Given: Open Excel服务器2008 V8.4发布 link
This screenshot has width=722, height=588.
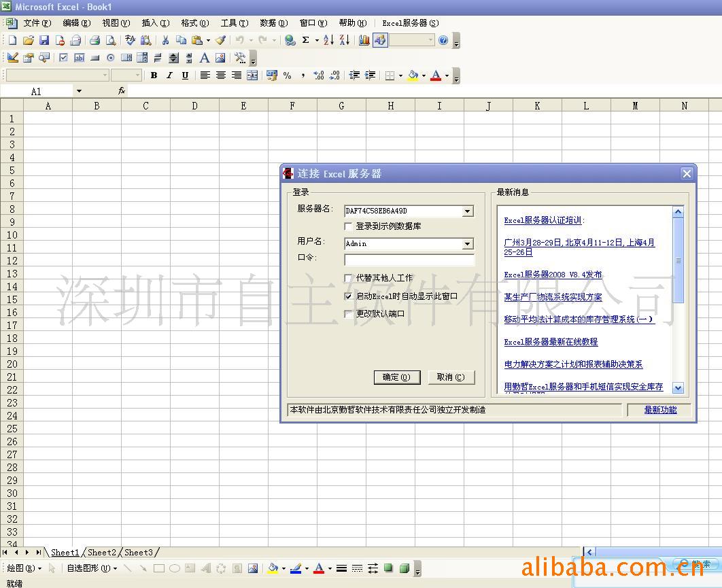Looking at the screenshot, I should pyautogui.click(x=553, y=275).
